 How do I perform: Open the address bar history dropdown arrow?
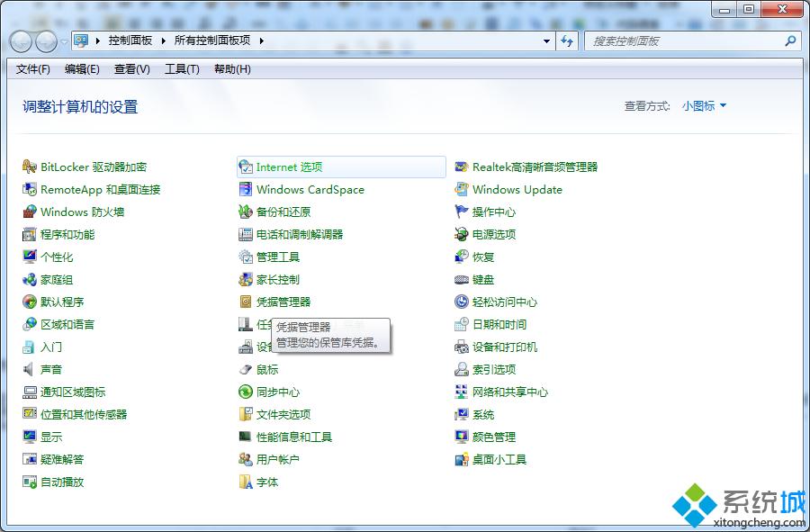(547, 41)
